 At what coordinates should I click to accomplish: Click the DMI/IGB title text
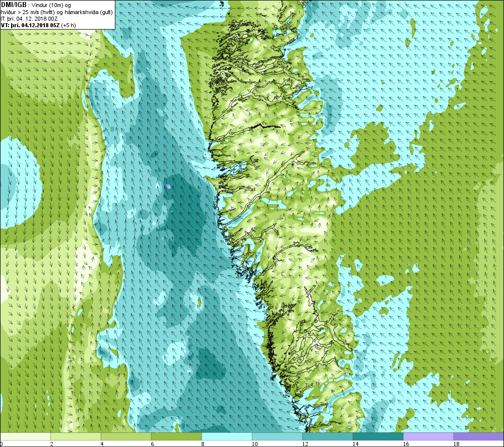coord(14,5)
